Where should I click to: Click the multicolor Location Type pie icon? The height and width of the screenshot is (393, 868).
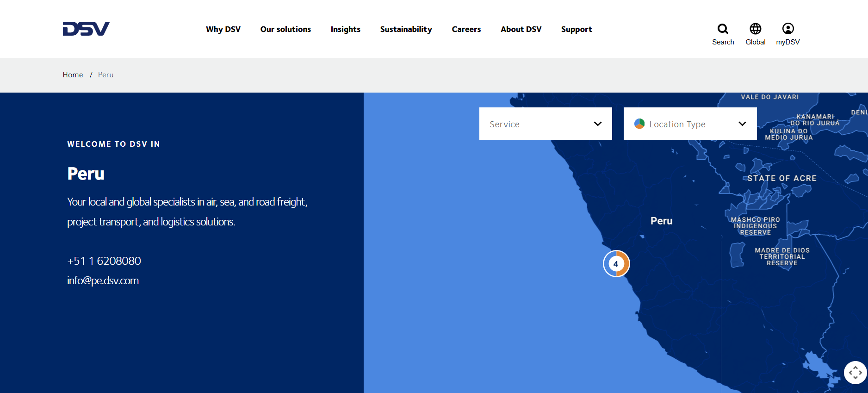click(639, 124)
